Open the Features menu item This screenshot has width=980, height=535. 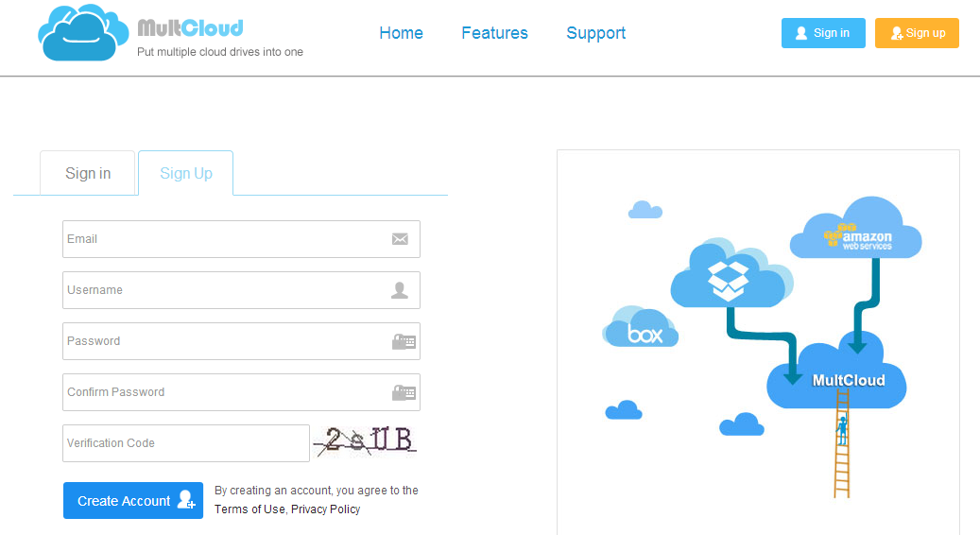click(494, 33)
